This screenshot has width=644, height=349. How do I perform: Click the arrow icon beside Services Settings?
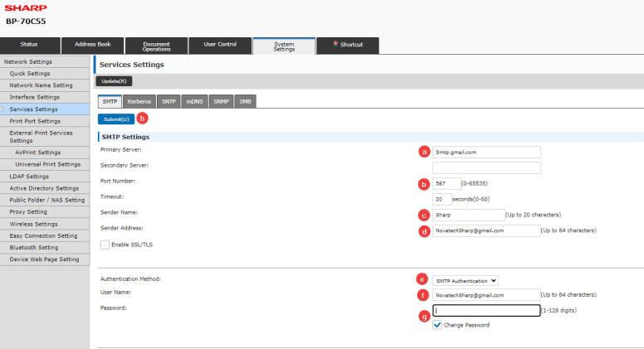click(x=2, y=109)
